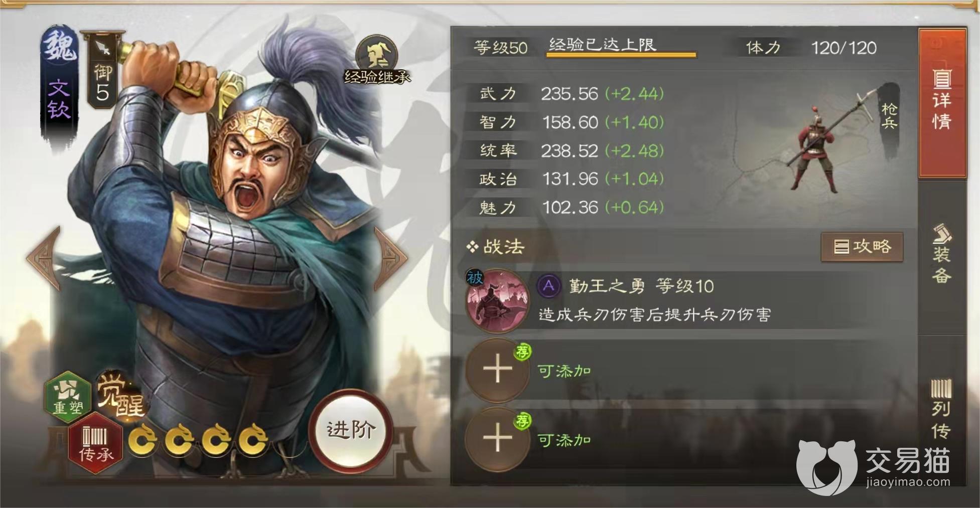Screen dimensions: 980x508
Task: Tap the experience progress bar
Action: [621, 54]
